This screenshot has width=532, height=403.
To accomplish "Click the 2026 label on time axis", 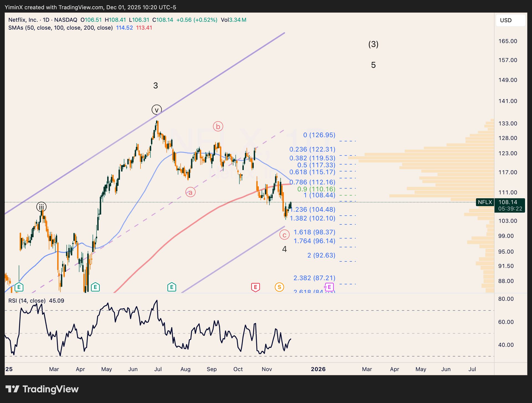I will click(x=318, y=369).
